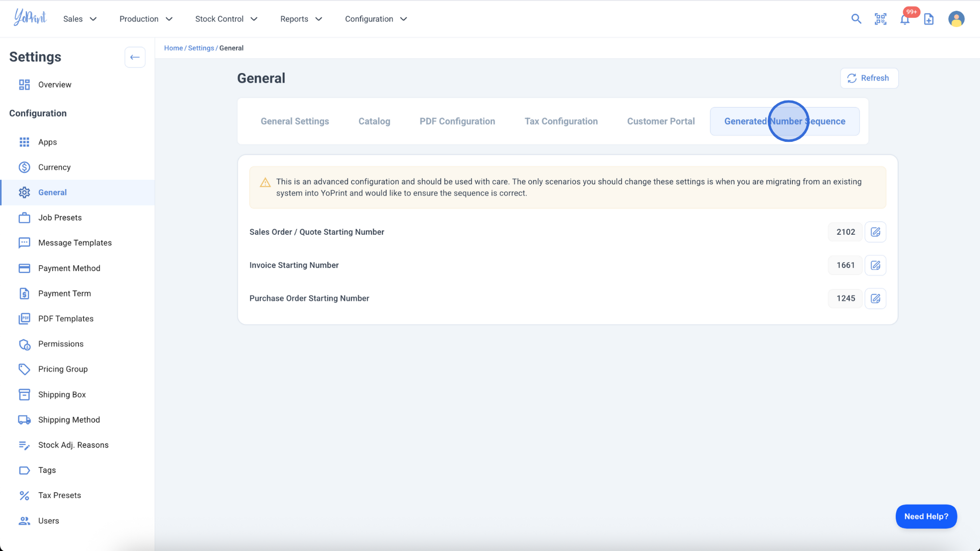Open the user profile avatar

tap(956, 19)
